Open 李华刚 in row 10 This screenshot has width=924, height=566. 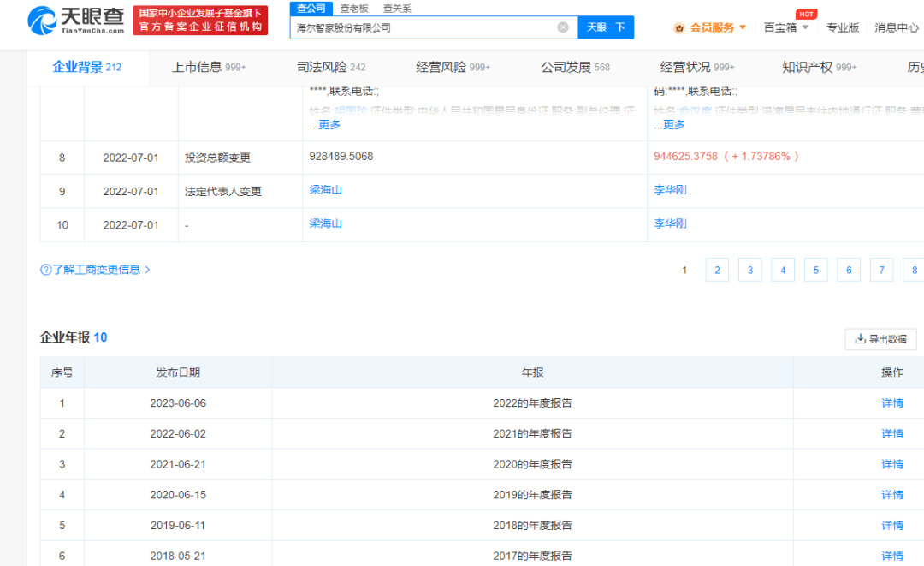pyautogui.click(x=670, y=223)
